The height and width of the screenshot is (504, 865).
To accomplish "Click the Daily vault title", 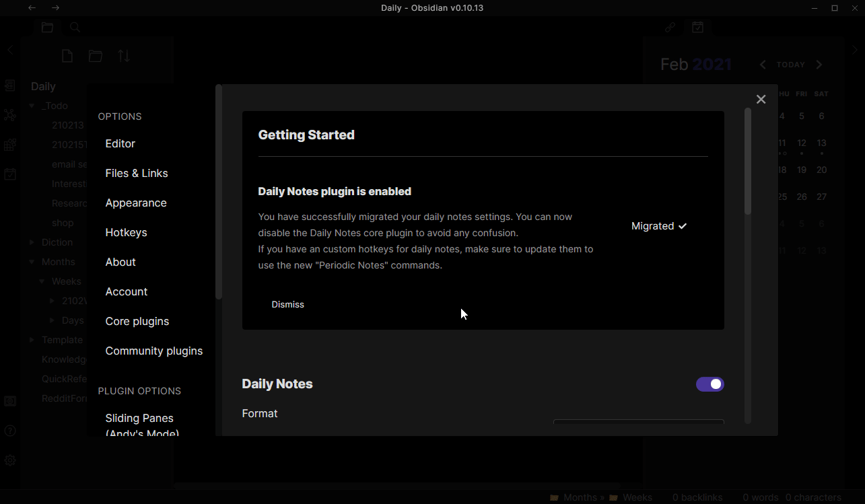I will [x=43, y=86].
